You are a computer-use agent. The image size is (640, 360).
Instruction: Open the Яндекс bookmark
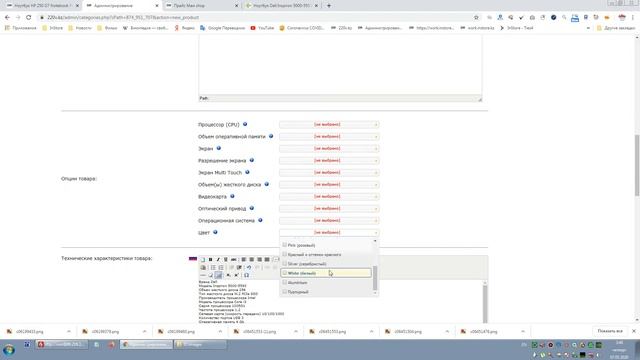pyautogui.click(x=184, y=28)
